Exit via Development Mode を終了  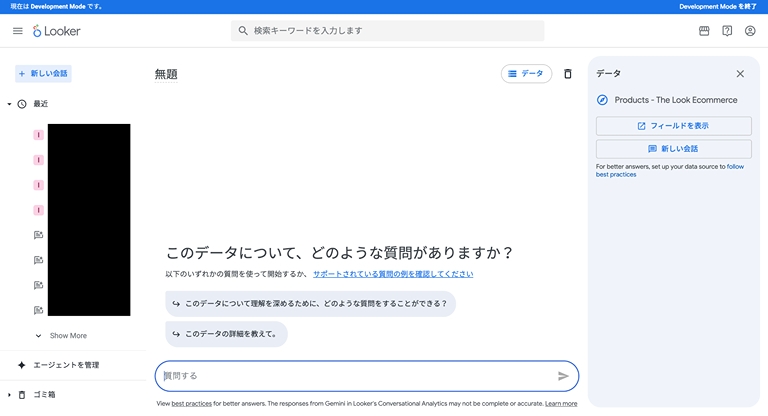pyautogui.click(x=718, y=6)
